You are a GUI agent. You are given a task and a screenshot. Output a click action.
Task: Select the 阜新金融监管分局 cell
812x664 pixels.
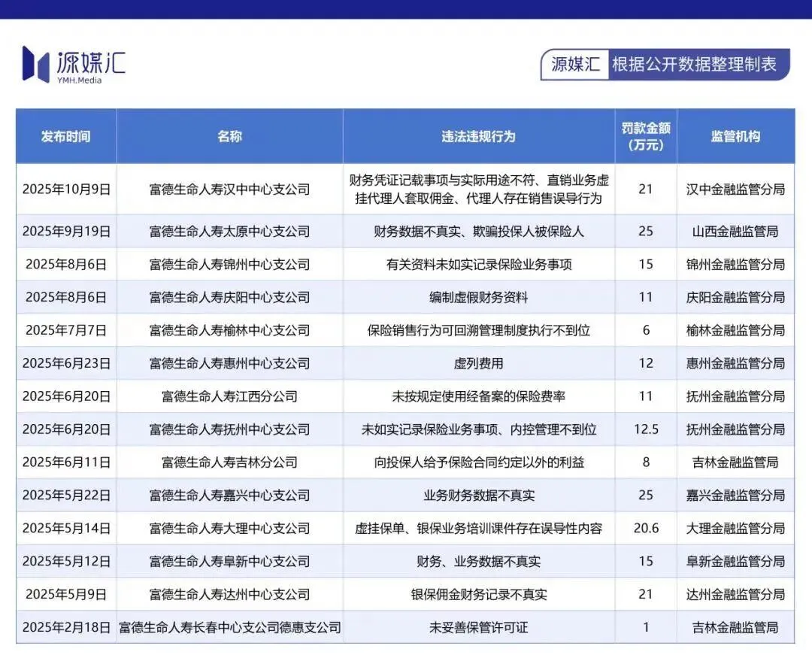pyautogui.click(x=735, y=562)
